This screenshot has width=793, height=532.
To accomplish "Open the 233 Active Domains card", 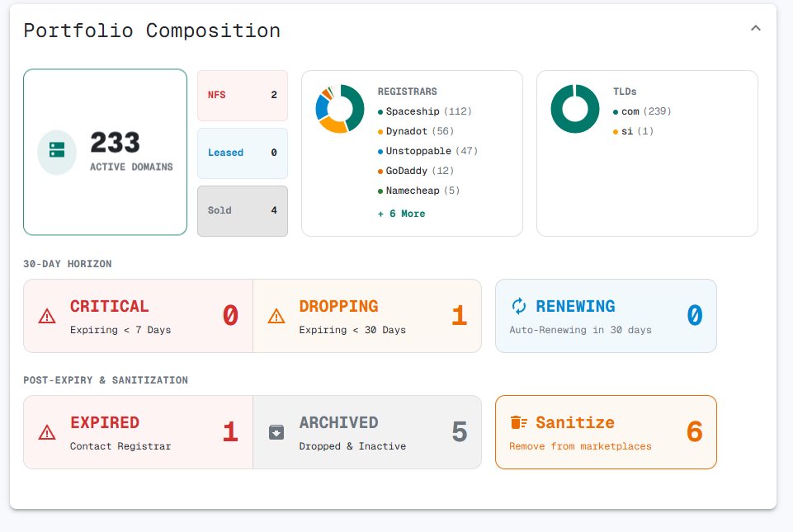I will pos(105,153).
